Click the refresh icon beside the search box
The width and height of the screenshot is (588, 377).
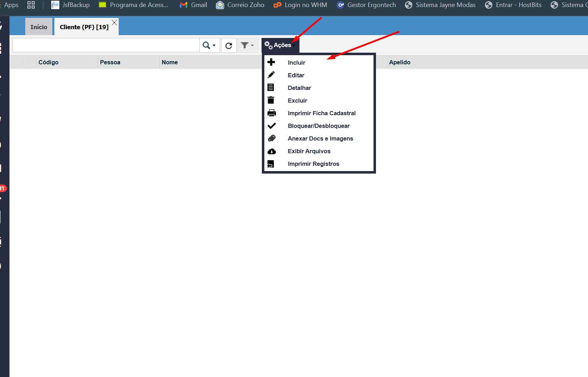click(x=229, y=45)
